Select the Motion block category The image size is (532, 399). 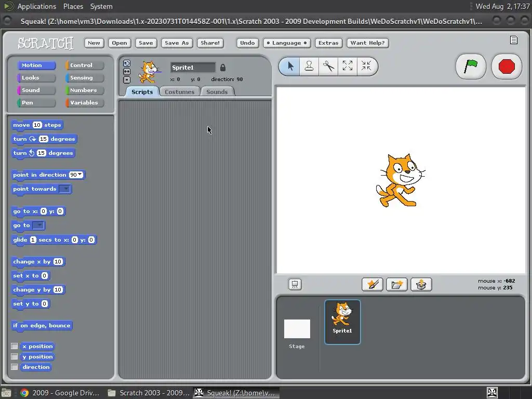coord(36,65)
